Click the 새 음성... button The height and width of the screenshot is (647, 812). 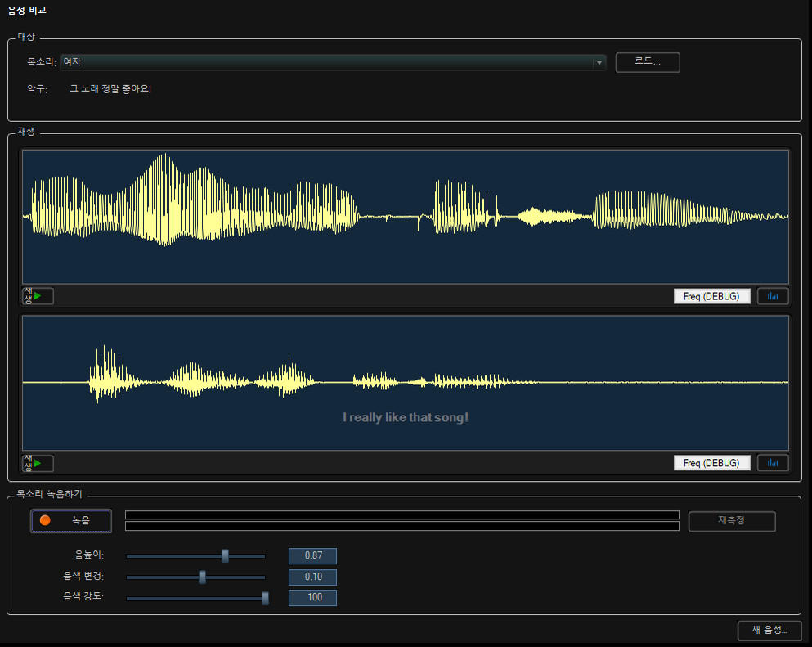pos(769,630)
